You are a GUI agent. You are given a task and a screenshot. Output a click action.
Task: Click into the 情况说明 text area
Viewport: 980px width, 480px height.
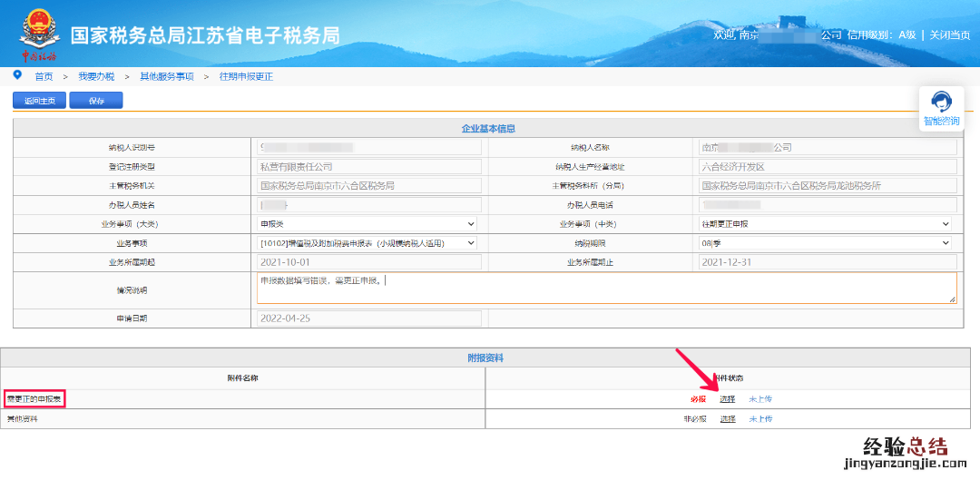tap(606, 289)
